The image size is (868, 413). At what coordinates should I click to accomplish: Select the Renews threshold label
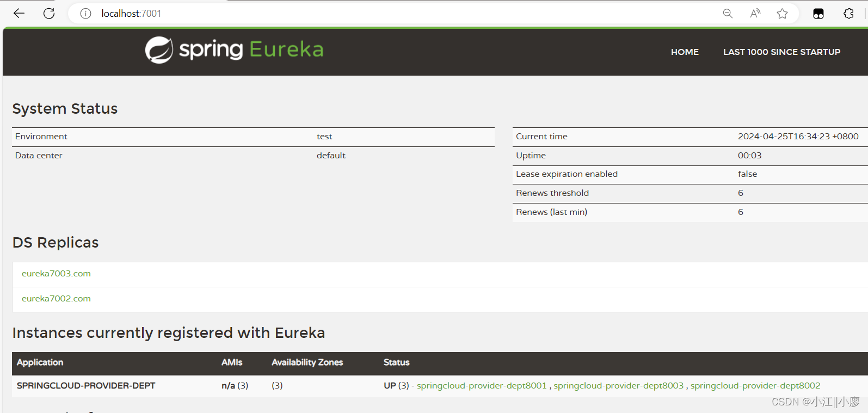point(552,193)
